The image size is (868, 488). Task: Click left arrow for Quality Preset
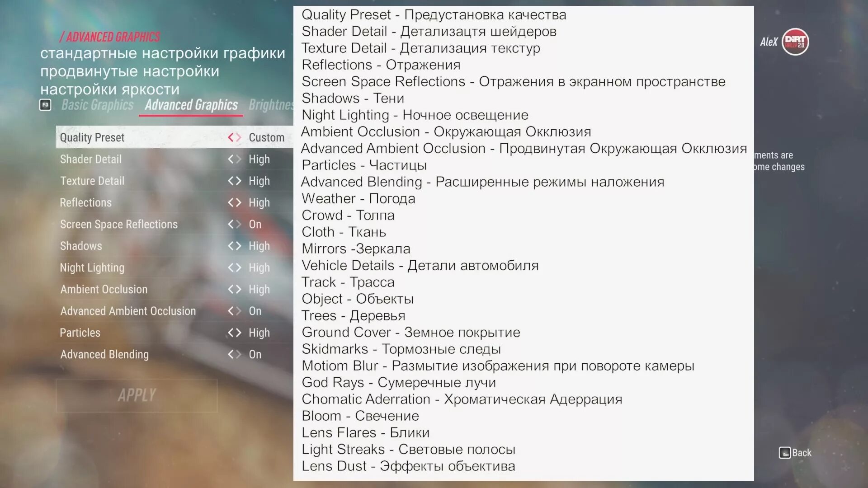(231, 137)
